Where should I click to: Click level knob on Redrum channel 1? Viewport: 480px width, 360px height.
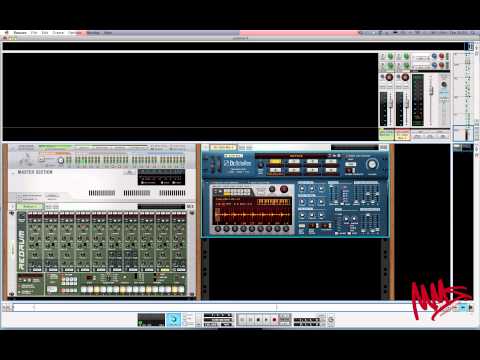point(32,239)
